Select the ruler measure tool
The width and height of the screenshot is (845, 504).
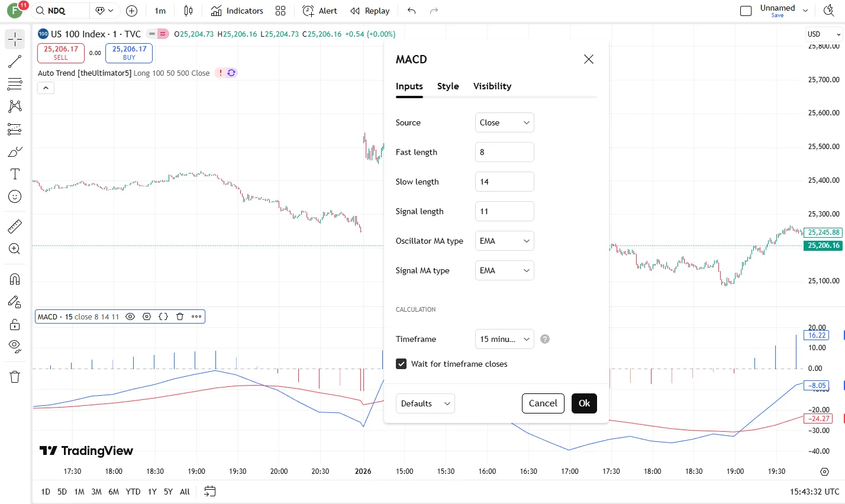click(15, 226)
